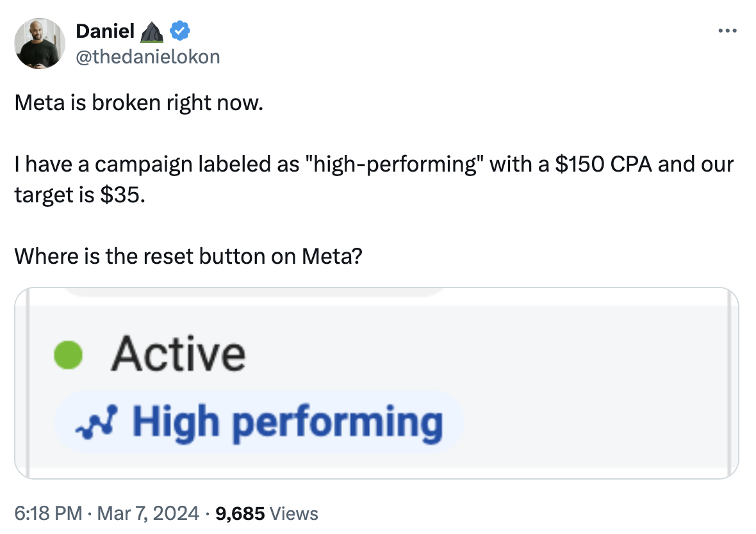Image resolution: width=756 pixels, height=534 pixels.
Task: Open the embedded Active status image
Action: point(377,383)
